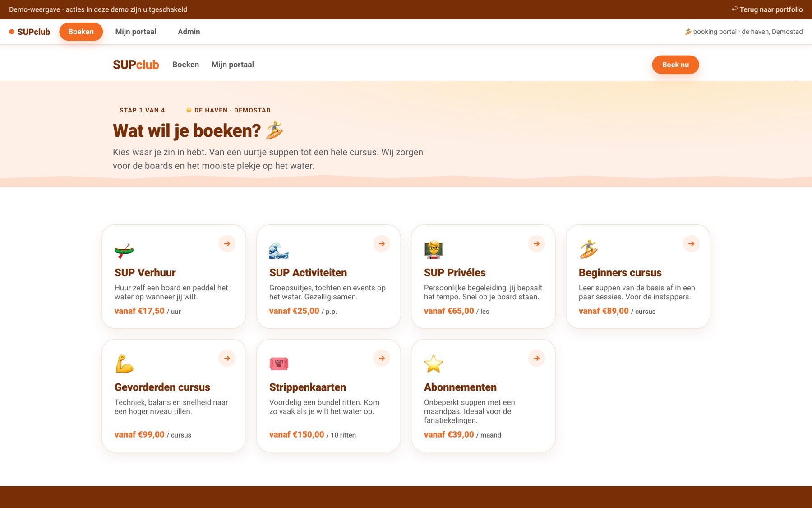Click the 'vanaf €89,00' price
812x508 pixels.
[604, 311]
